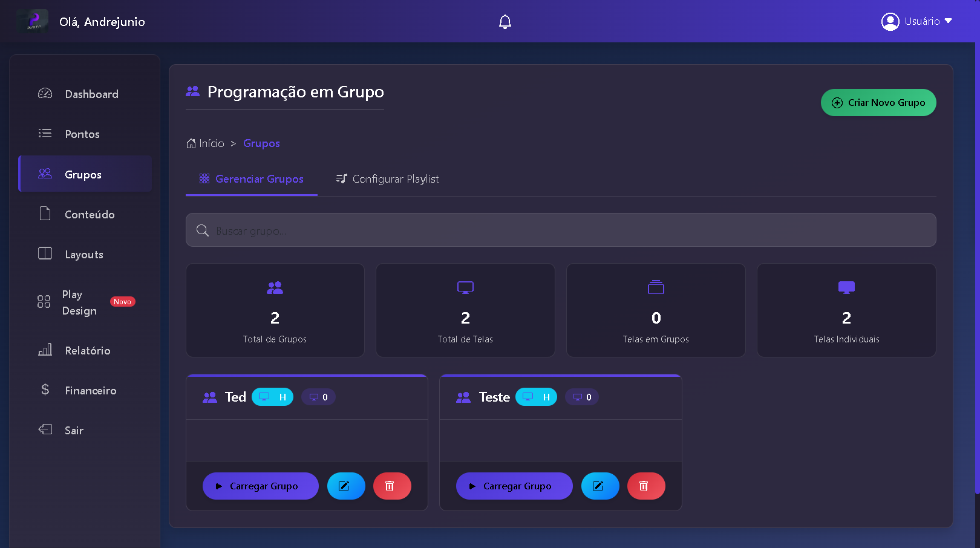Open the Relatório section

[x=87, y=350]
